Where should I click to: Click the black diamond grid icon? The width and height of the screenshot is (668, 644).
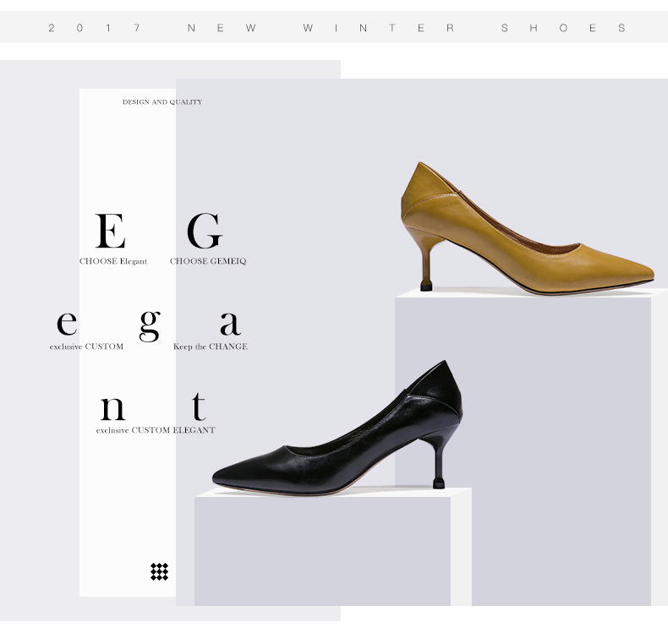159,572
